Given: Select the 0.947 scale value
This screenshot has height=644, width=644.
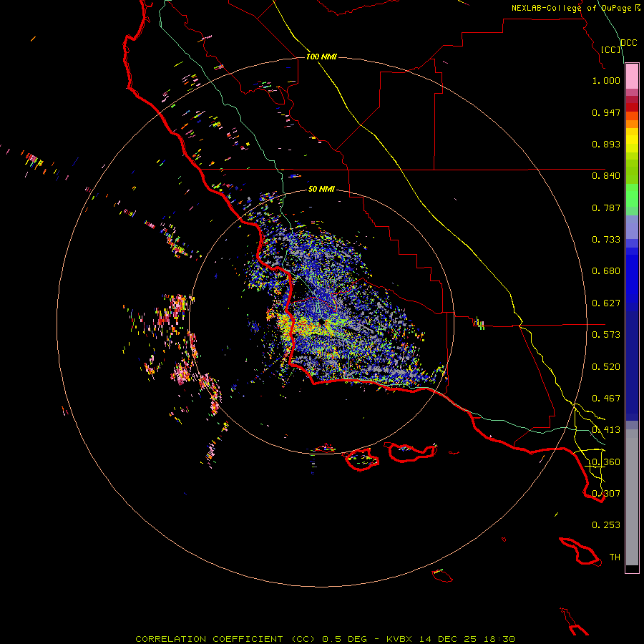Looking at the screenshot, I should (x=606, y=112).
